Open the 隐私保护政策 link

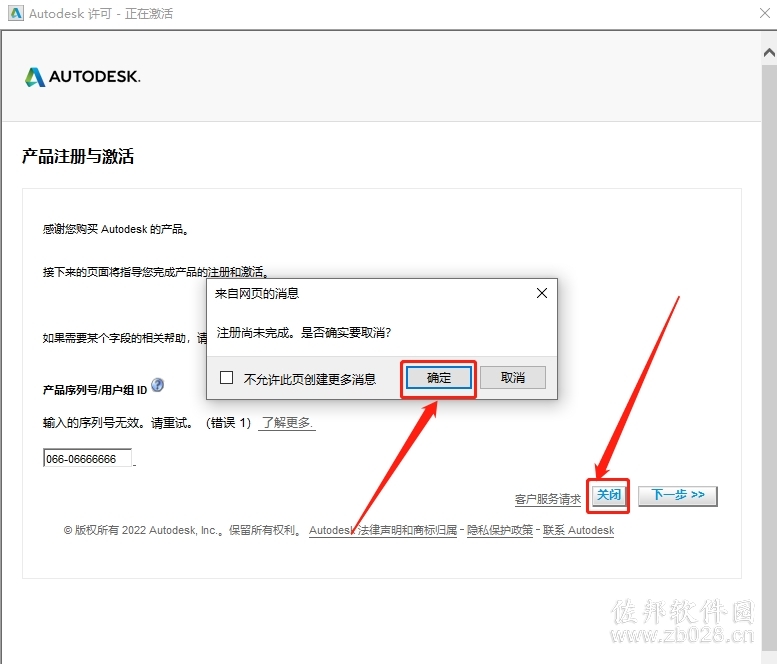pos(500,531)
